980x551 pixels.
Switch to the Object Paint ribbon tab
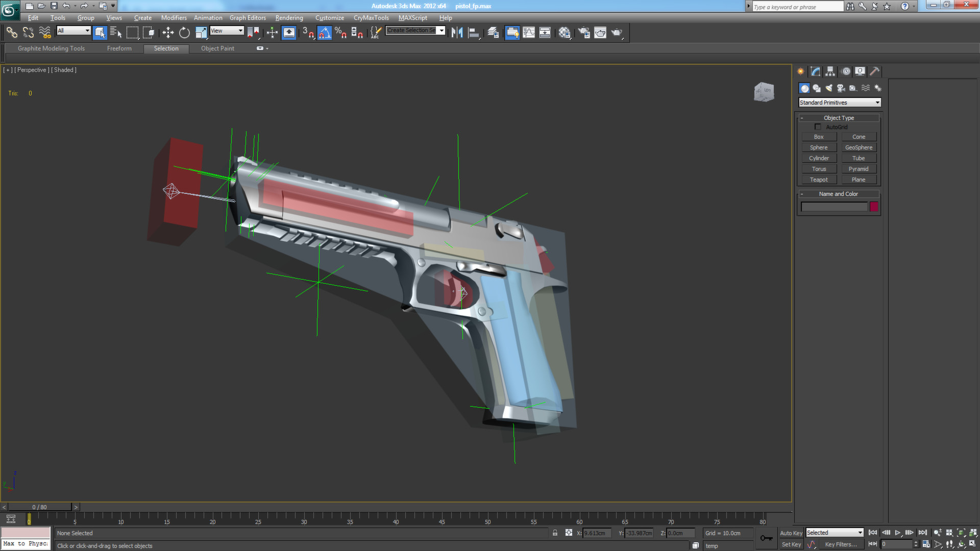(x=217, y=48)
